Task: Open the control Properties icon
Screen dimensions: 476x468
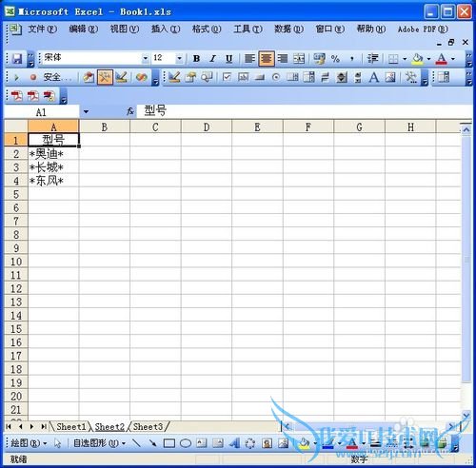Action: [190, 77]
